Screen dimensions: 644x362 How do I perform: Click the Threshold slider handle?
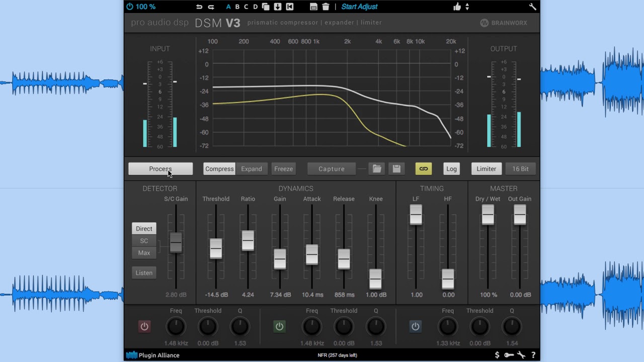(x=216, y=248)
